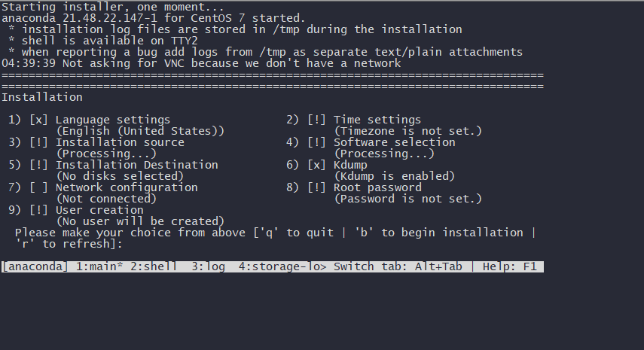
Task: Switch to the 3:log tab
Action: click(208, 266)
